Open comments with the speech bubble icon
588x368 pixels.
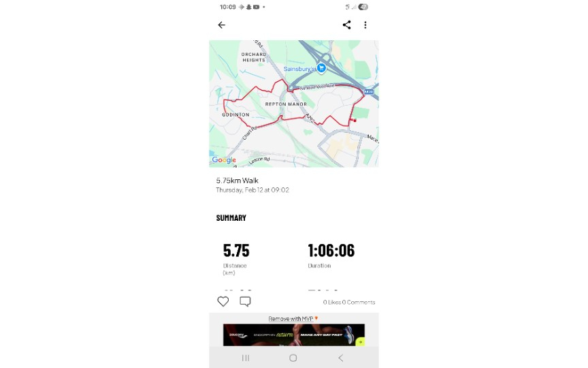(x=245, y=301)
